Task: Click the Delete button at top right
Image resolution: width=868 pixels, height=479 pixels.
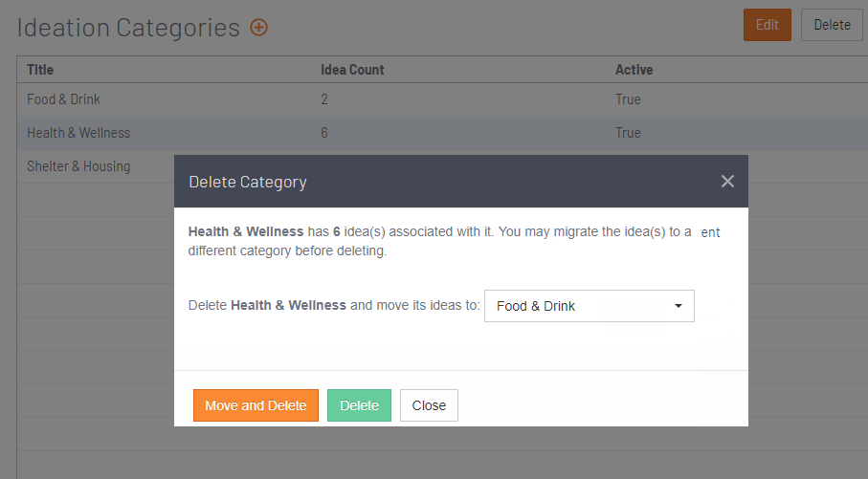Action: [x=832, y=25]
